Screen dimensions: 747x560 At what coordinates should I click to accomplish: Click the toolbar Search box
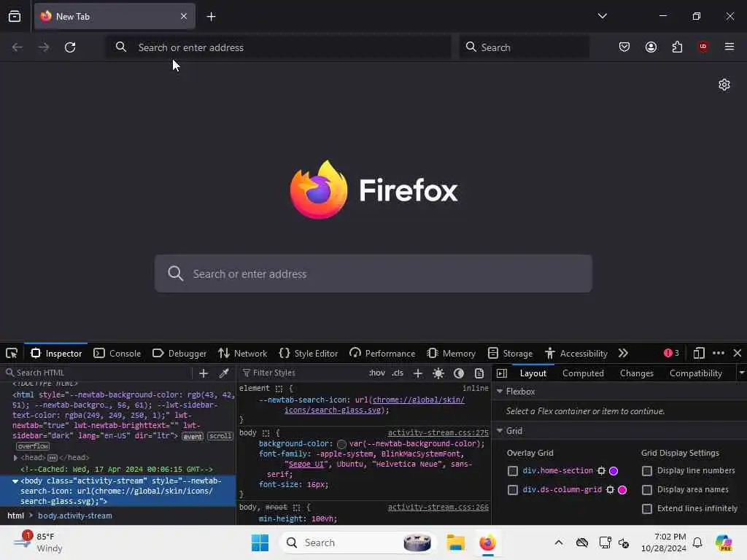point(524,47)
